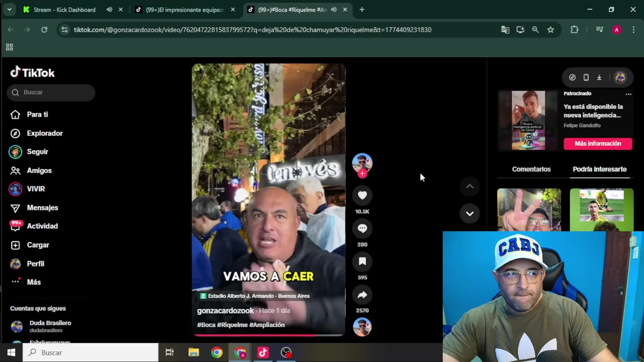Image resolution: width=644 pixels, height=362 pixels.
Task: Open the apps grid in bookmarks bar
Action: [9, 47]
